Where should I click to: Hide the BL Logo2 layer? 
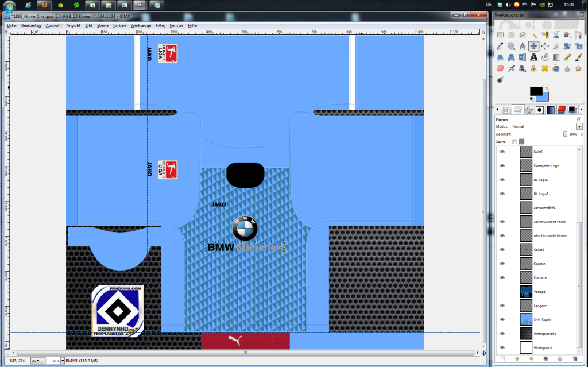point(502,180)
